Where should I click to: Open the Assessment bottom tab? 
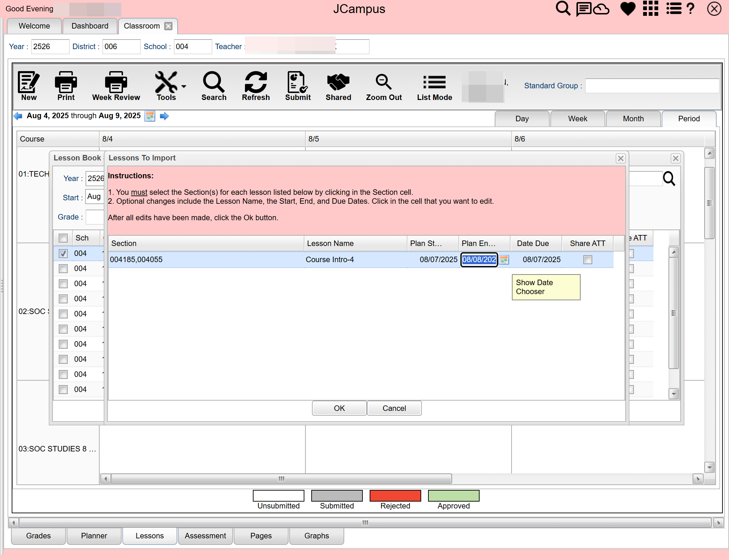pyautogui.click(x=205, y=536)
